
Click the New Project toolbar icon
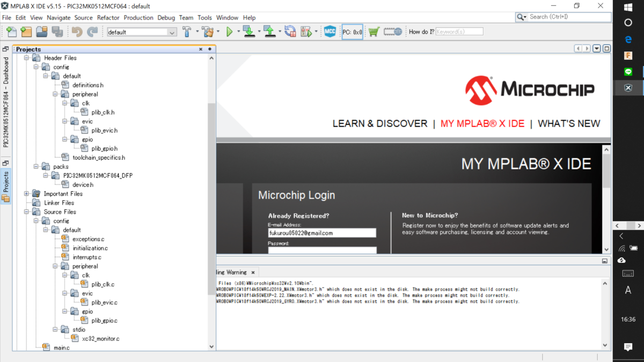coord(26,32)
